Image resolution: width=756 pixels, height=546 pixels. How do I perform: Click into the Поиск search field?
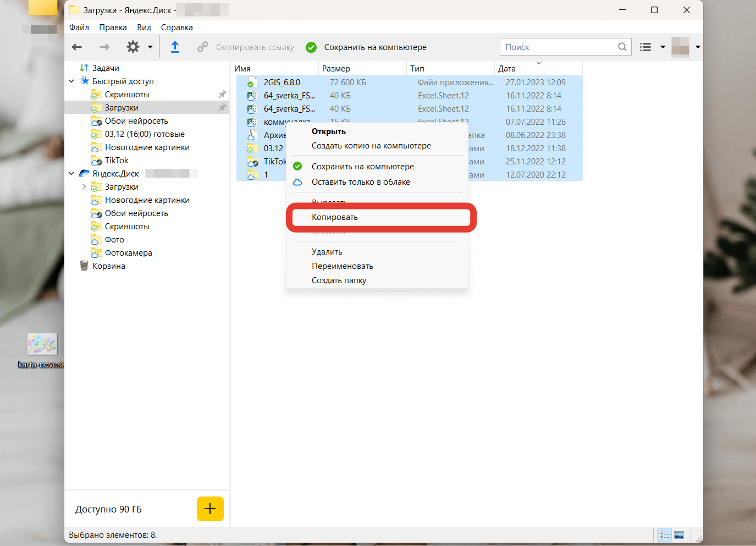558,47
